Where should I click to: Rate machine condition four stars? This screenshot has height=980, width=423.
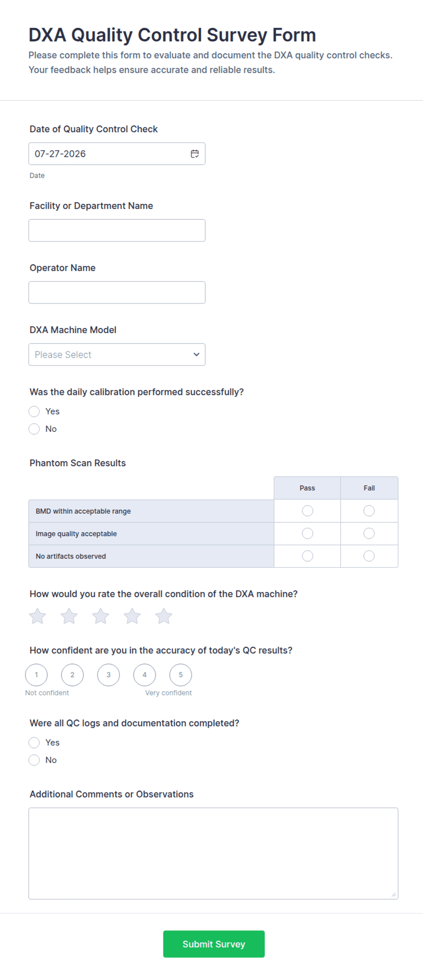(132, 616)
